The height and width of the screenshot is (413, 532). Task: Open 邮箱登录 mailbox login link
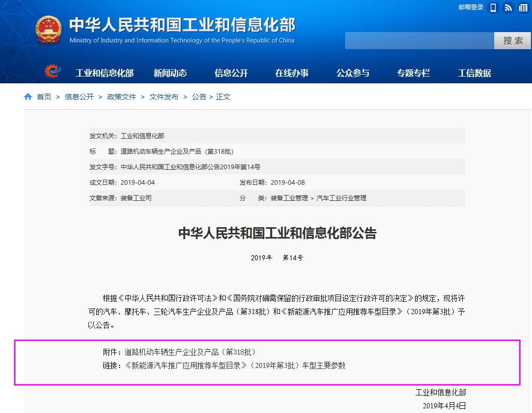pyautogui.click(x=470, y=7)
